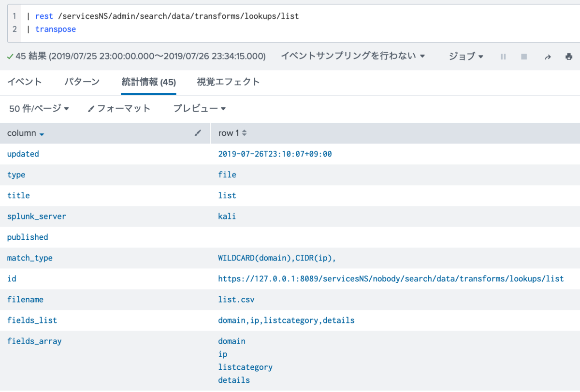Share the search job
The image size is (580, 392).
click(548, 57)
